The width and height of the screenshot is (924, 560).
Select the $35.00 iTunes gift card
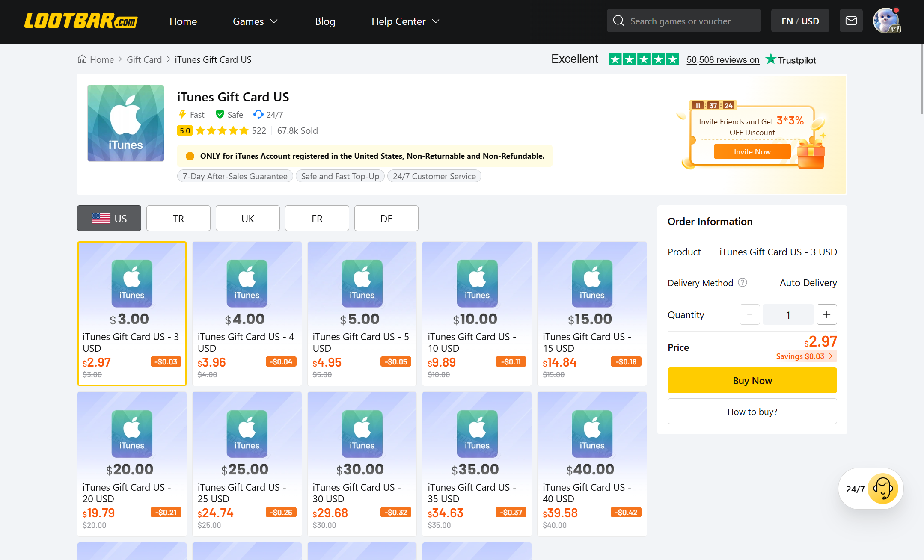477,464
